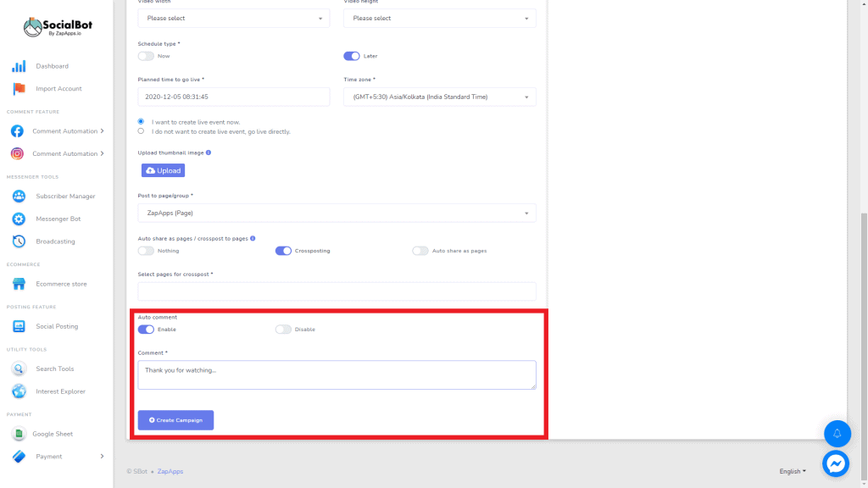Toggle the Auto comment Enable switch
The image size is (868, 488).
tap(146, 330)
